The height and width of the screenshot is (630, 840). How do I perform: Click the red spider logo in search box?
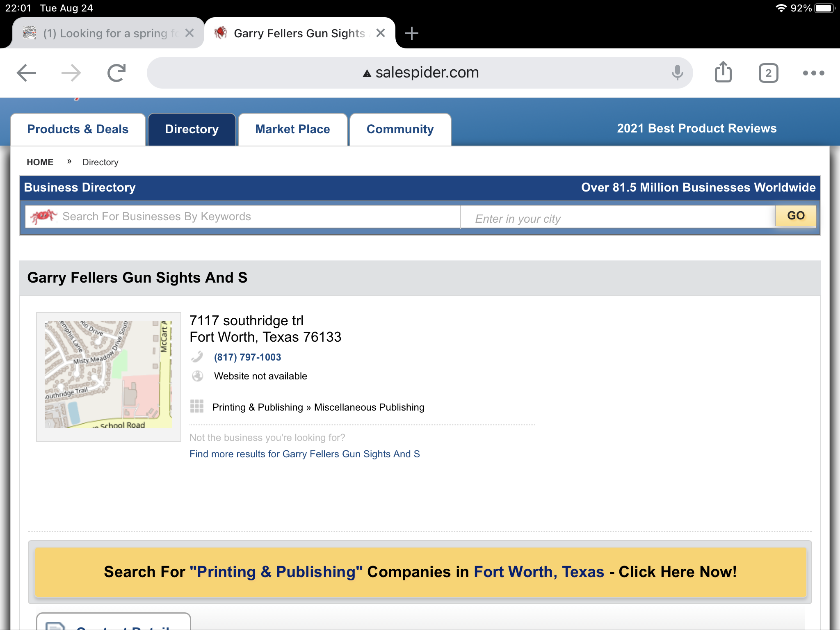[x=43, y=216]
